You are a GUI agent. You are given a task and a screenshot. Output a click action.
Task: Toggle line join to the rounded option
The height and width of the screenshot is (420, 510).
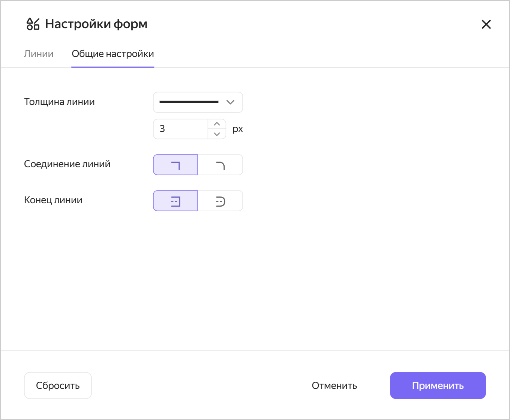point(220,164)
